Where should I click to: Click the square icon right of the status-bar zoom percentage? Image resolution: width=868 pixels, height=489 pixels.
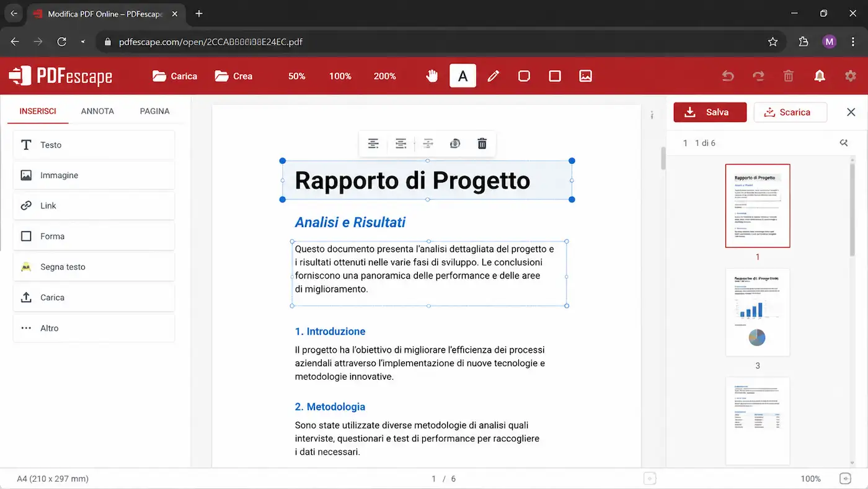[x=845, y=478]
